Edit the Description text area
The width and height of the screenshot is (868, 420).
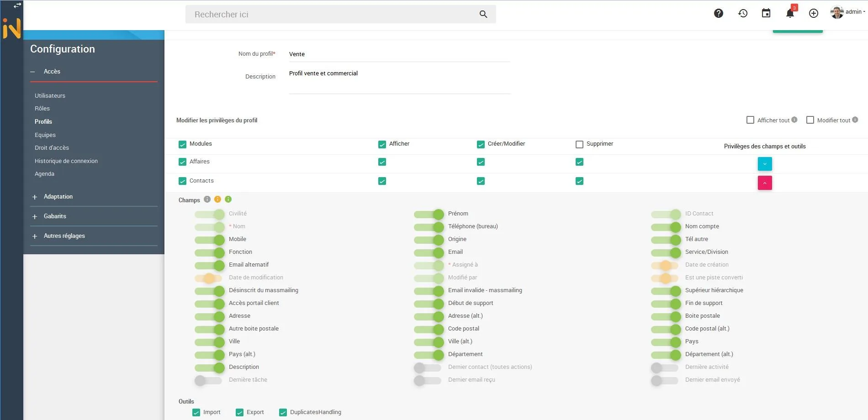click(399, 81)
